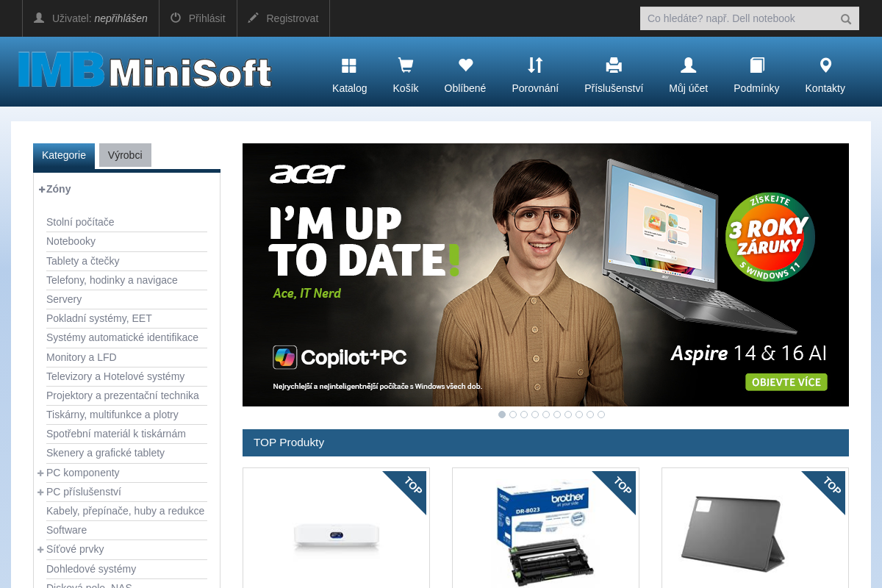Open the Porovnání arrows icon
Screen dimensions: 882x588
(x=535, y=65)
